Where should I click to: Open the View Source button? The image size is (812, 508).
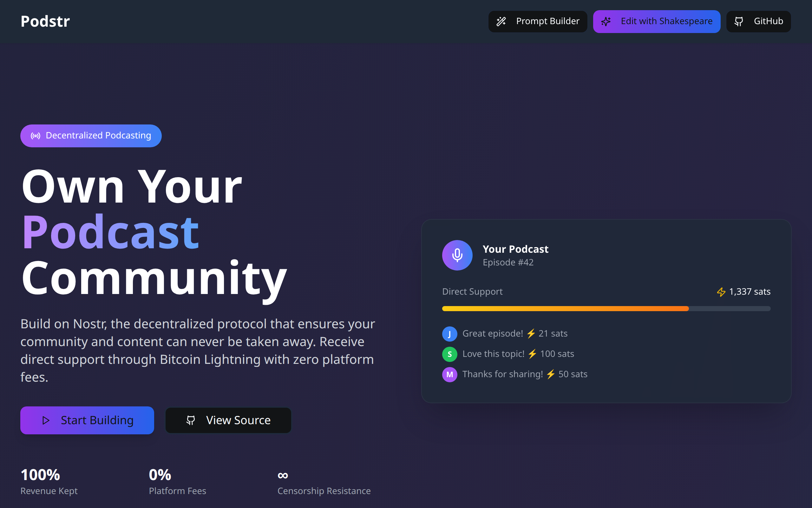click(228, 420)
